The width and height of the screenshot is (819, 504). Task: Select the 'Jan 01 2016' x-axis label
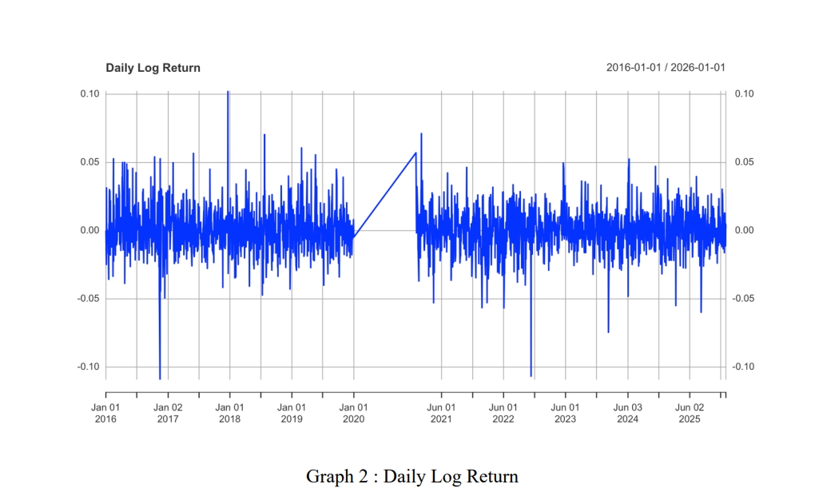tap(105, 413)
